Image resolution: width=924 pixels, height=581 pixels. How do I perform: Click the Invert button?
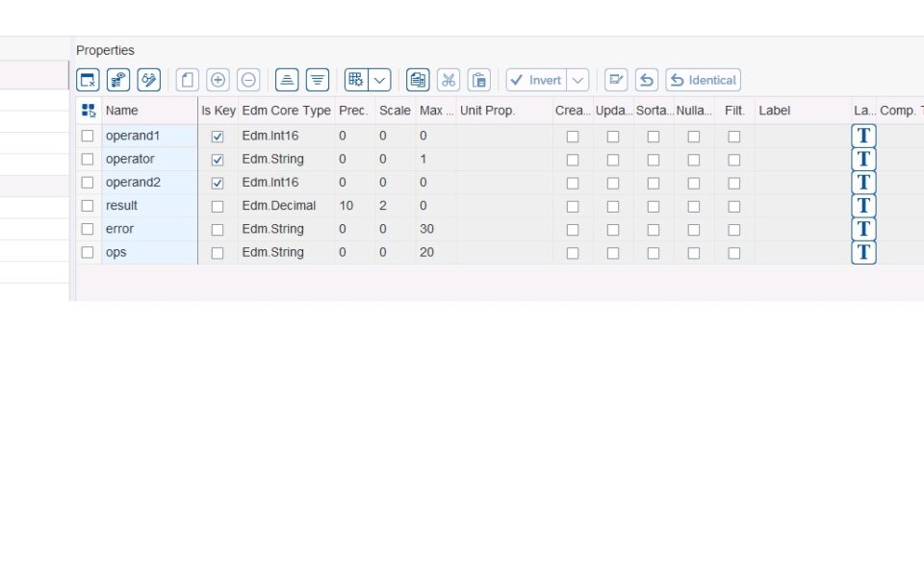(536, 80)
